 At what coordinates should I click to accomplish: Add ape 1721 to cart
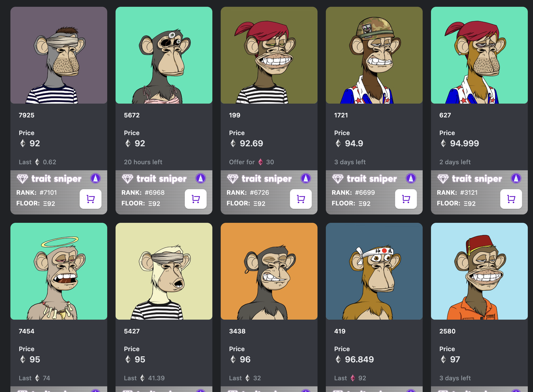coord(406,199)
